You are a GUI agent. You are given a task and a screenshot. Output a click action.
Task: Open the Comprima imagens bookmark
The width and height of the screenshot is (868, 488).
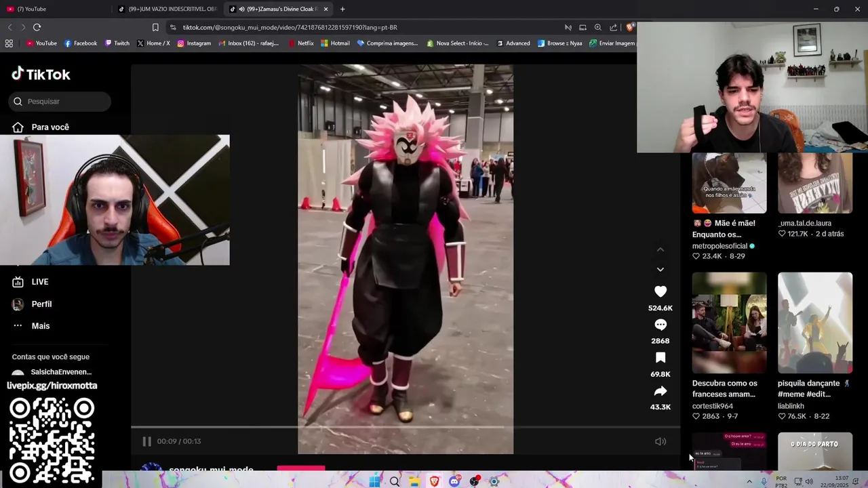tap(388, 43)
